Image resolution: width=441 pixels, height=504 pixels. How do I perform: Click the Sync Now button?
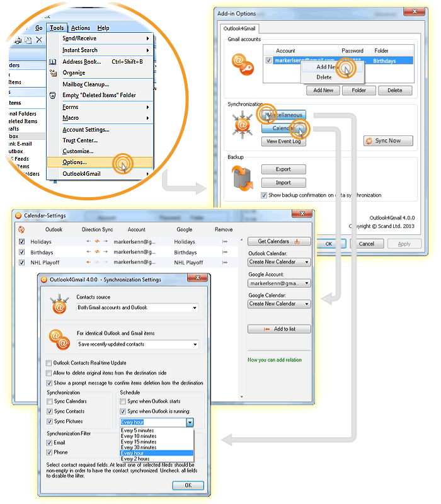(x=388, y=140)
